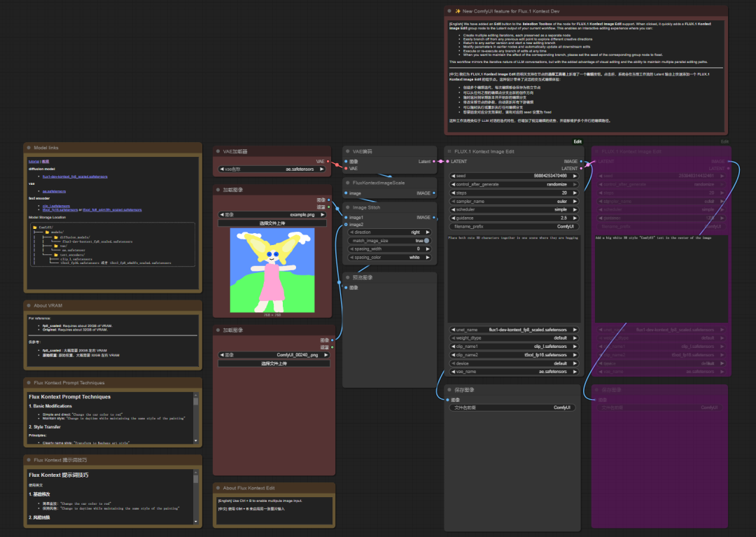The width and height of the screenshot is (756, 537).
Task: Click scrollbar down arrow in Prompt Techniques note
Action: click(x=196, y=440)
